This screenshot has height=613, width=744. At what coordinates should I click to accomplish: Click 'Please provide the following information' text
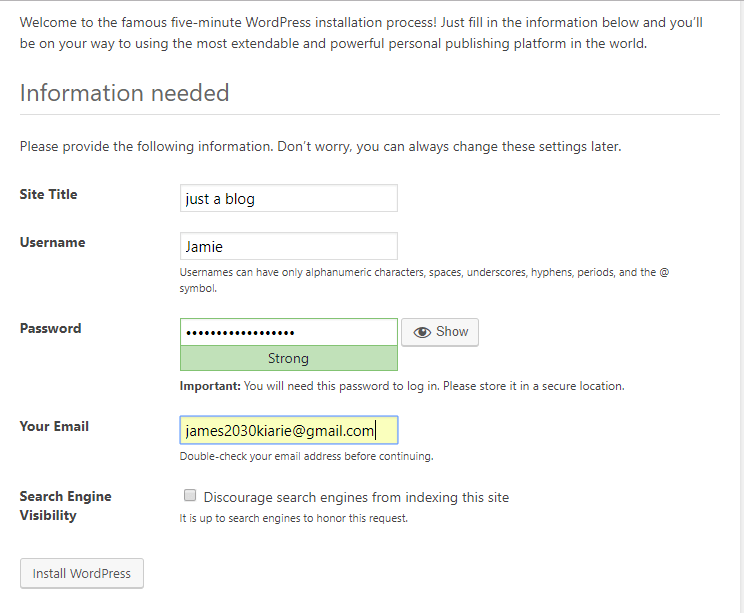point(320,146)
